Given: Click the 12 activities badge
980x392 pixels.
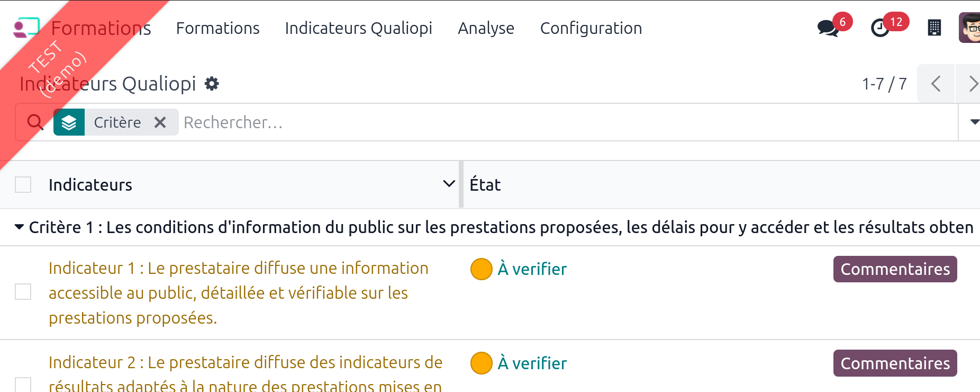Looking at the screenshot, I should tap(896, 22).
